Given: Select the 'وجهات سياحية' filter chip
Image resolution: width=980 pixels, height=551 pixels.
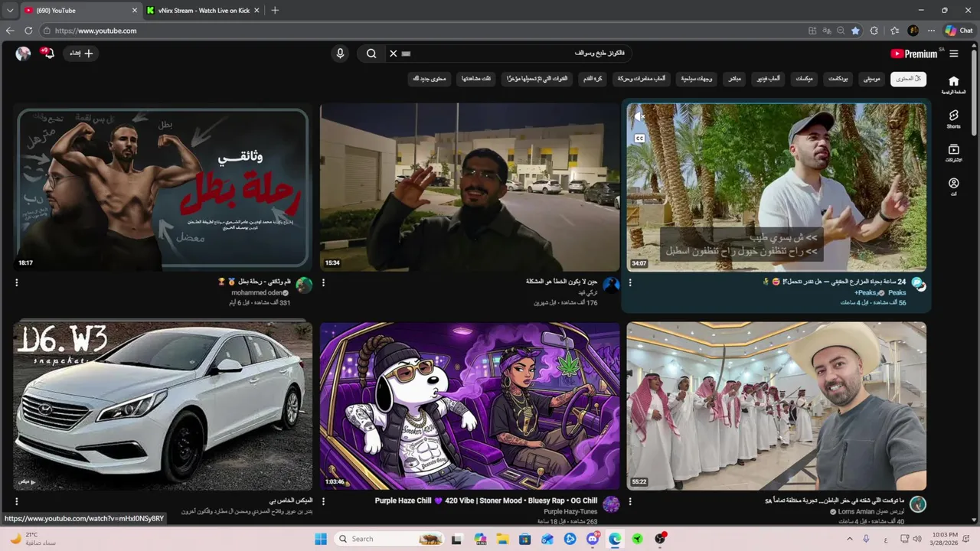Looking at the screenshot, I should click(x=696, y=79).
